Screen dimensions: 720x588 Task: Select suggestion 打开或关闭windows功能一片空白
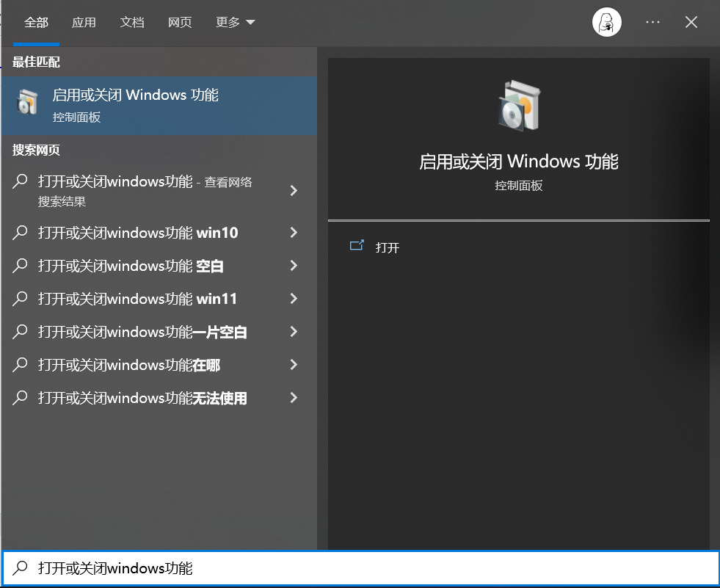click(x=159, y=332)
